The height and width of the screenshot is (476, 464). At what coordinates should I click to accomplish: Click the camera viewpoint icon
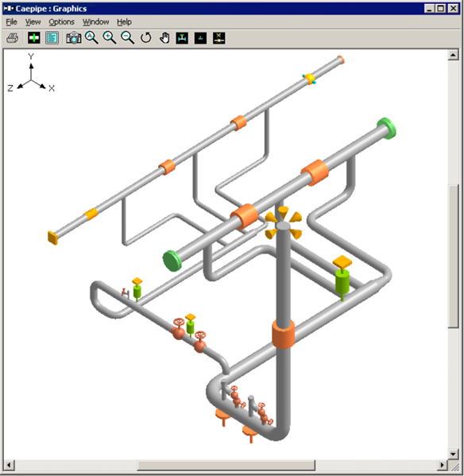pyautogui.click(x=73, y=38)
